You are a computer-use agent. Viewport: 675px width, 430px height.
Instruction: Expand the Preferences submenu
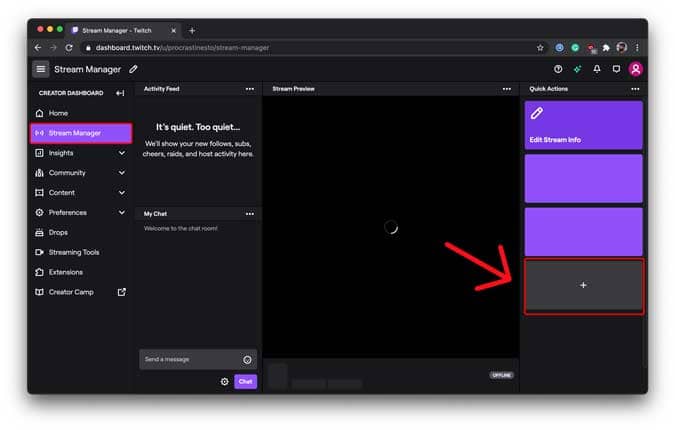tap(122, 212)
